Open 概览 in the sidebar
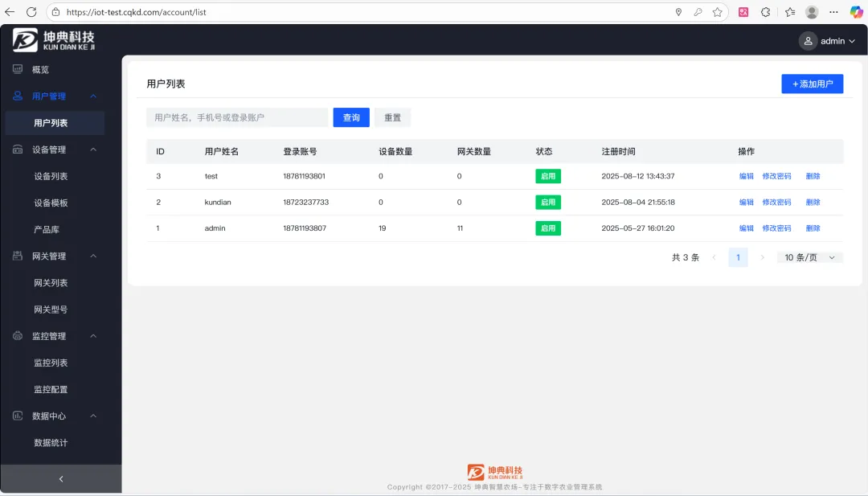 40,70
